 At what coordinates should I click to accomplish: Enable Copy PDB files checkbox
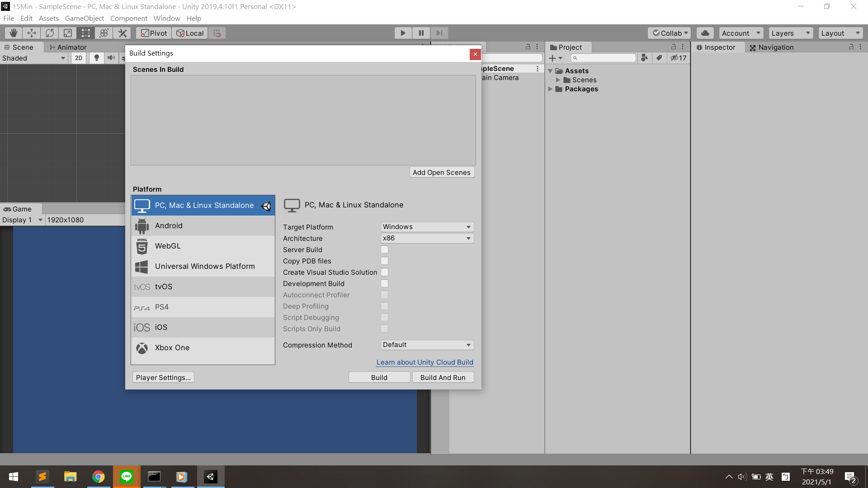click(x=384, y=261)
